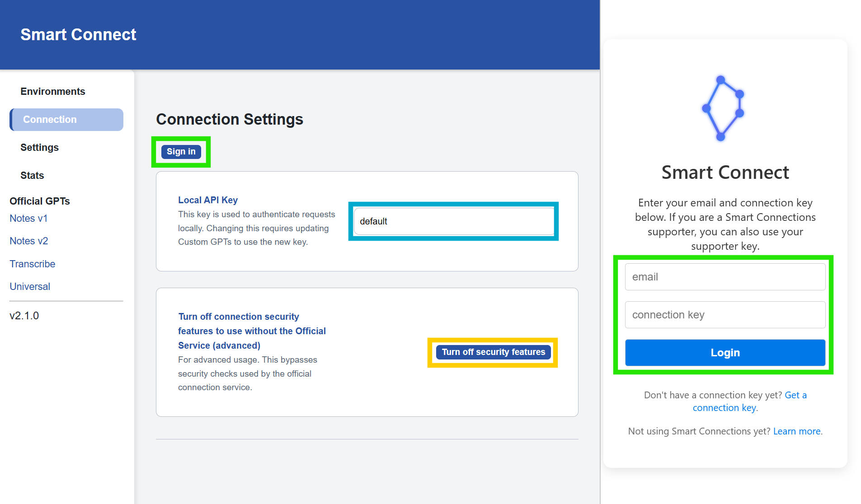861x504 pixels.
Task: Click the Local API Key field showing default
Action: 453,221
